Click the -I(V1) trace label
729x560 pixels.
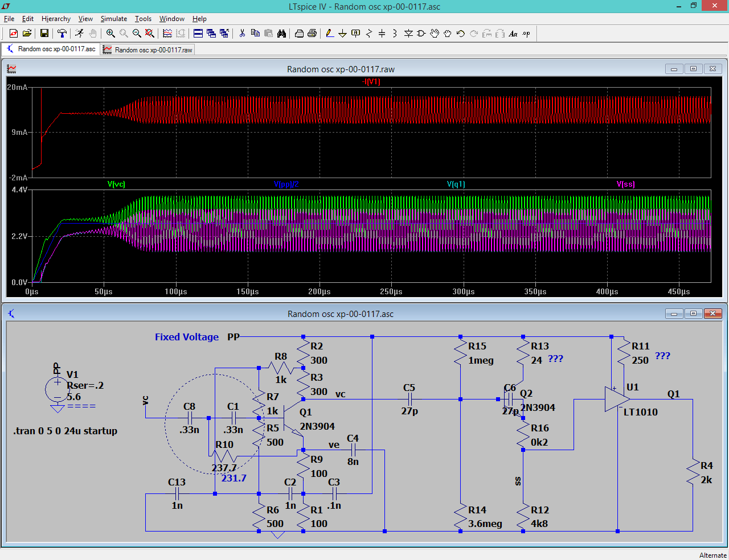(x=371, y=81)
